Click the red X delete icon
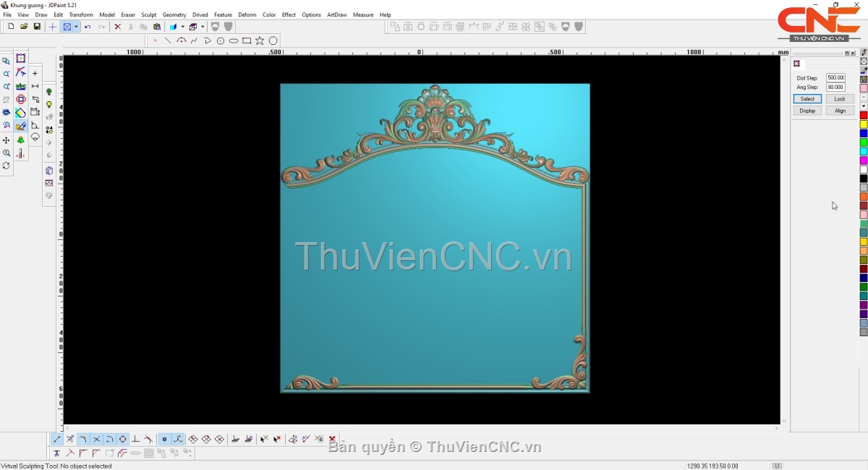868x470 pixels. pos(117,27)
